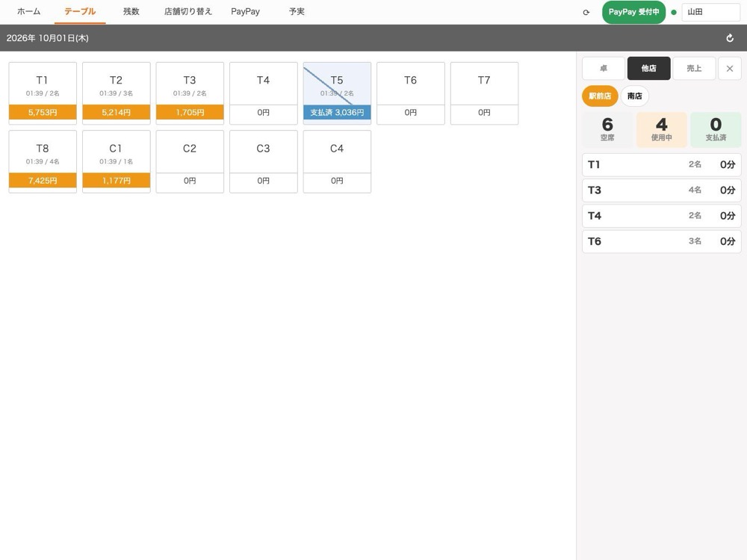Select the paid table T5 tile
The width and height of the screenshot is (747, 560).
click(x=337, y=93)
